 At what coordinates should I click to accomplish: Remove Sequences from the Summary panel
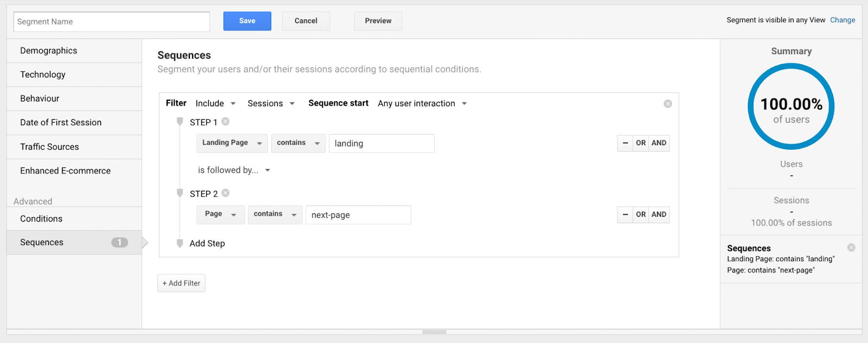point(851,248)
